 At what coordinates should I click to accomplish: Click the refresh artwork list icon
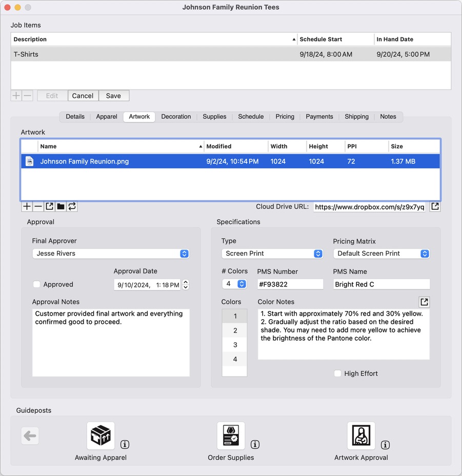pos(72,206)
